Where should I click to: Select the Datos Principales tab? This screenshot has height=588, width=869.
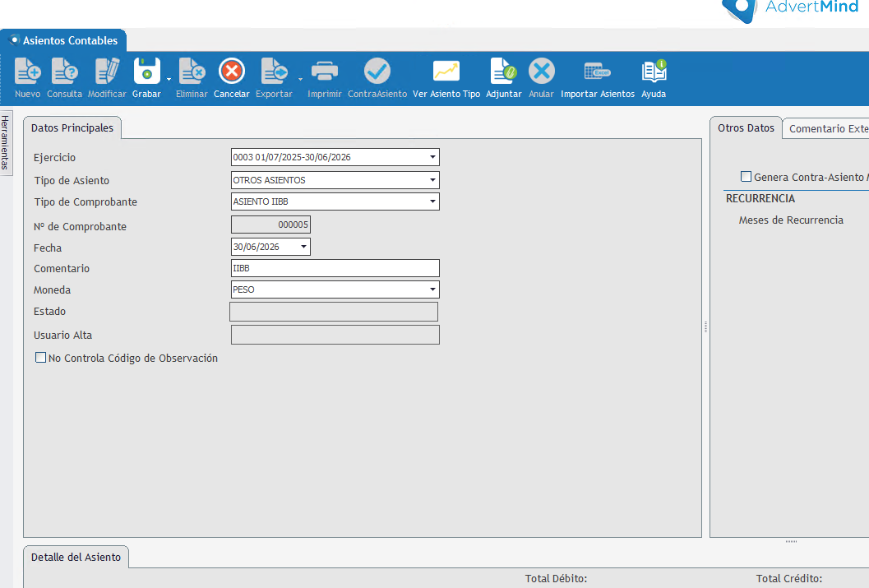click(x=72, y=128)
